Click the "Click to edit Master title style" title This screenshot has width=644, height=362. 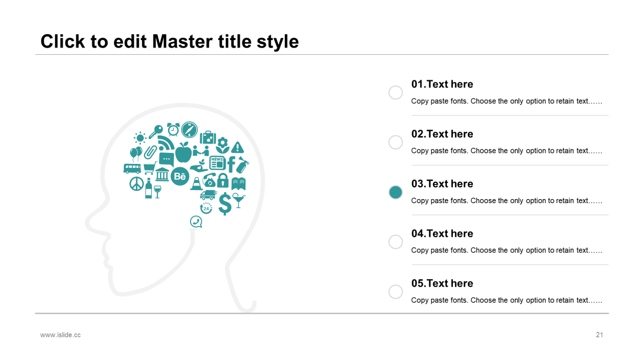(170, 41)
